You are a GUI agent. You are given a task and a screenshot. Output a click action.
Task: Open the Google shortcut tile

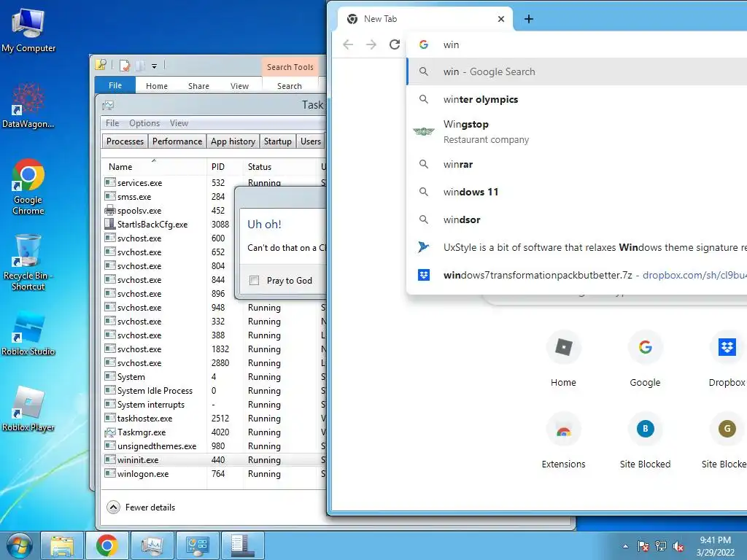point(645,359)
